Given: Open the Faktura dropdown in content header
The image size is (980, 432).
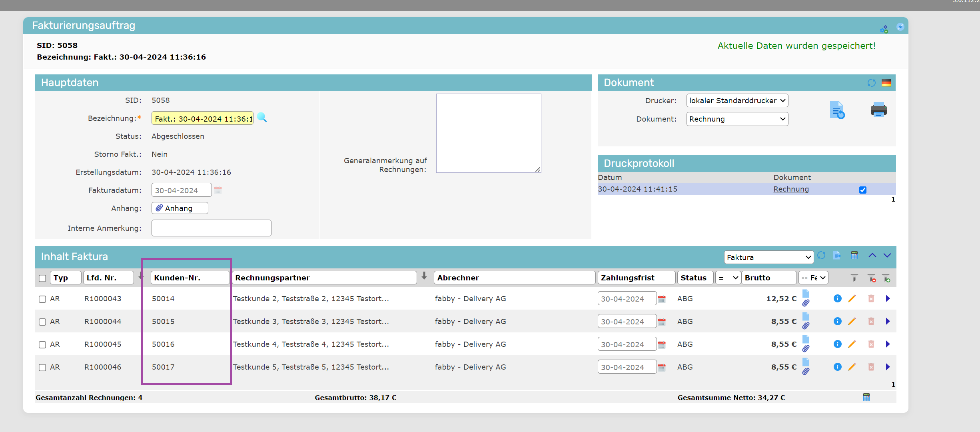Looking at the screenshot, I should point(768,257).
